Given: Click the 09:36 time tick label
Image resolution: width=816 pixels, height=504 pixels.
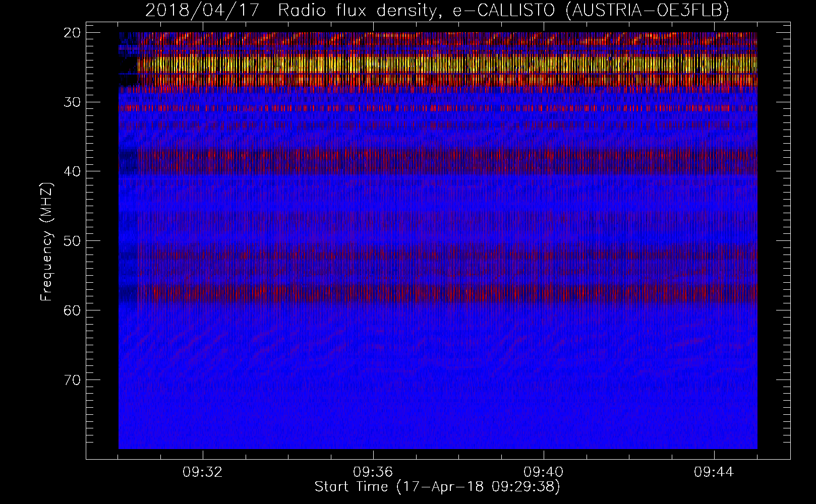Looking at the screenshot, I should [373, 472].
